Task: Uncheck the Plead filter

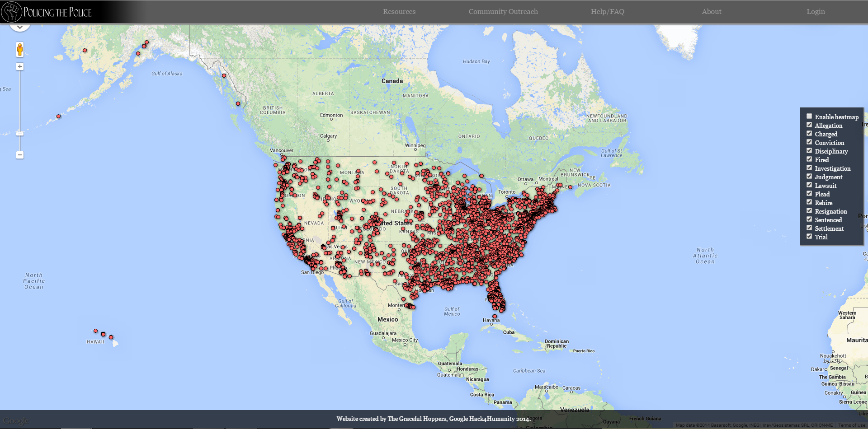Action: coord(809,193)
